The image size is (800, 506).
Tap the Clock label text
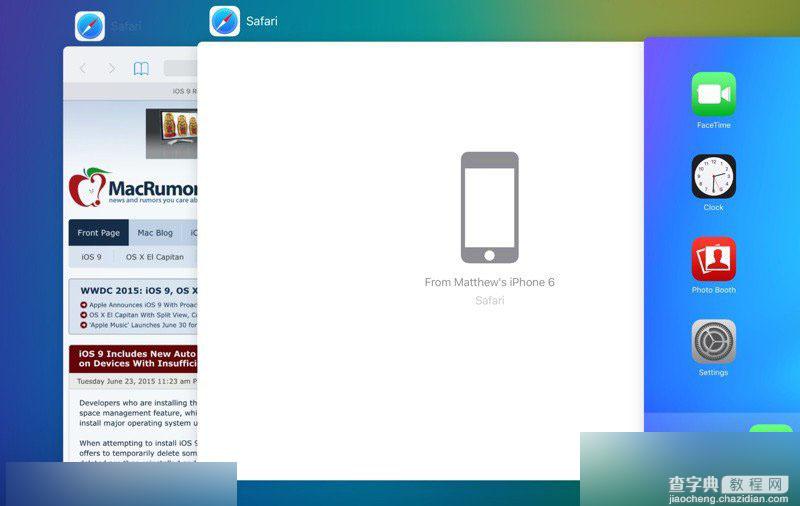(x=713, y=208)
